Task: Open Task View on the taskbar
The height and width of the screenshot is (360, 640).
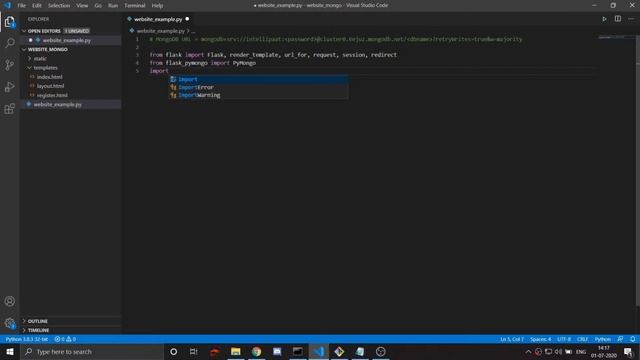Action: pos(193,351)
